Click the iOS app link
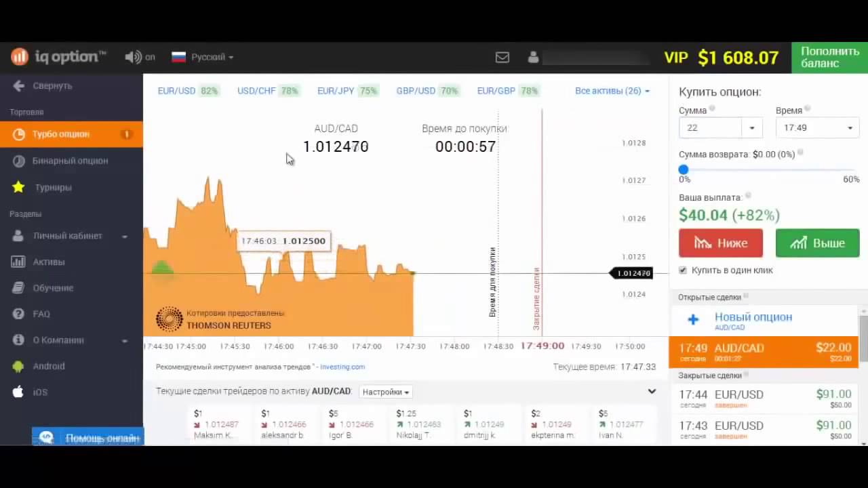This screenshot has height=488, width=868. pyautogui.click(x=71, y=392)
